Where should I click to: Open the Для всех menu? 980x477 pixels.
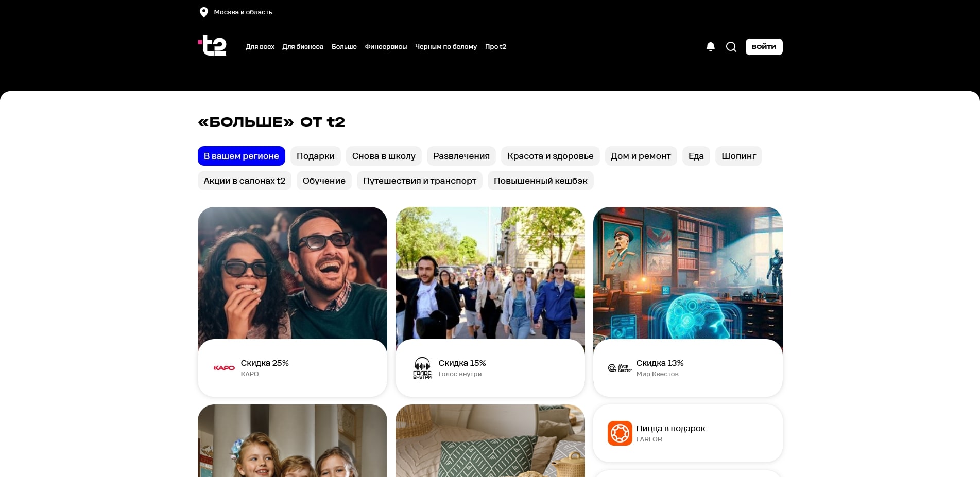[260, 47]
